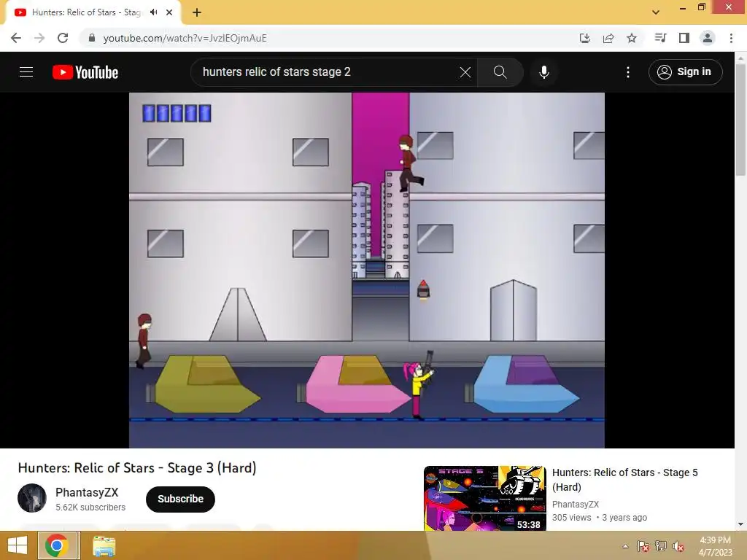
Task: Expand the tab search dropdown arrow
Action: 656,12
